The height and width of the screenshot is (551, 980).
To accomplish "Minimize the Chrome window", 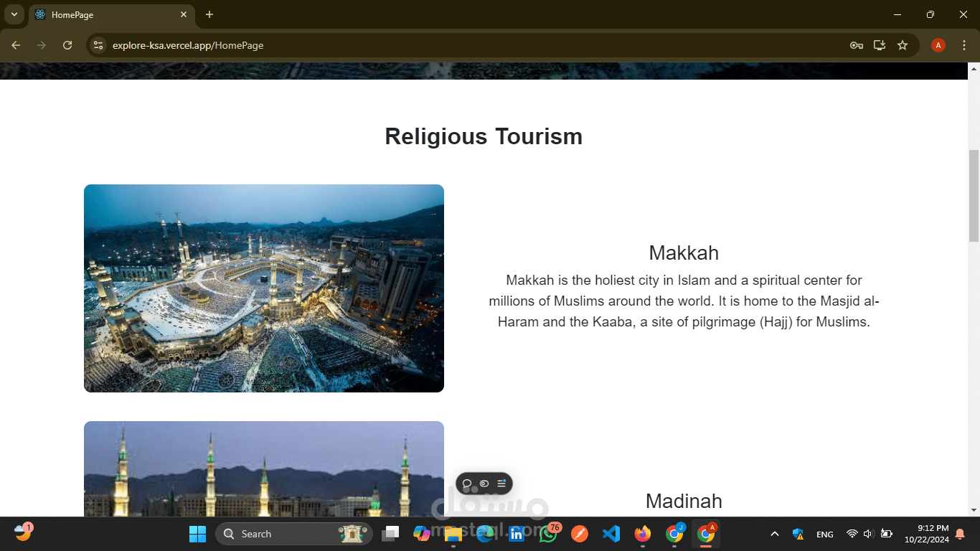I will pos(897,14).
